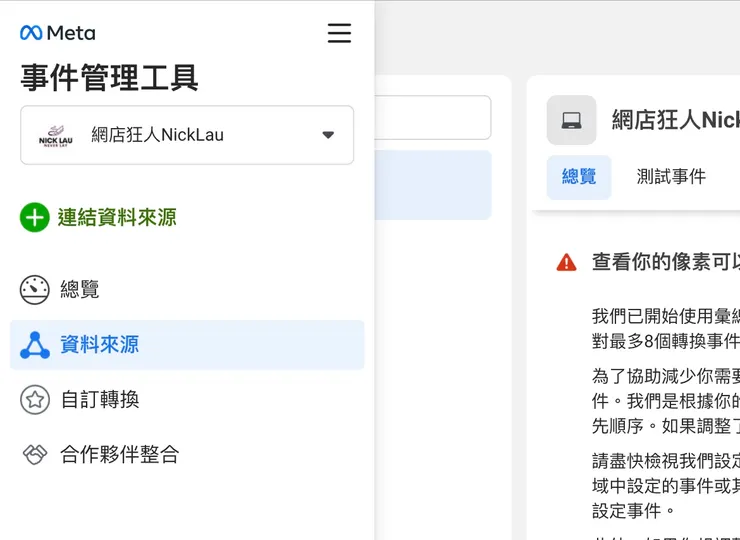Screen dimensions: 740x540
Task: Click the search field behind the sidebar
Action: (433, 118)
